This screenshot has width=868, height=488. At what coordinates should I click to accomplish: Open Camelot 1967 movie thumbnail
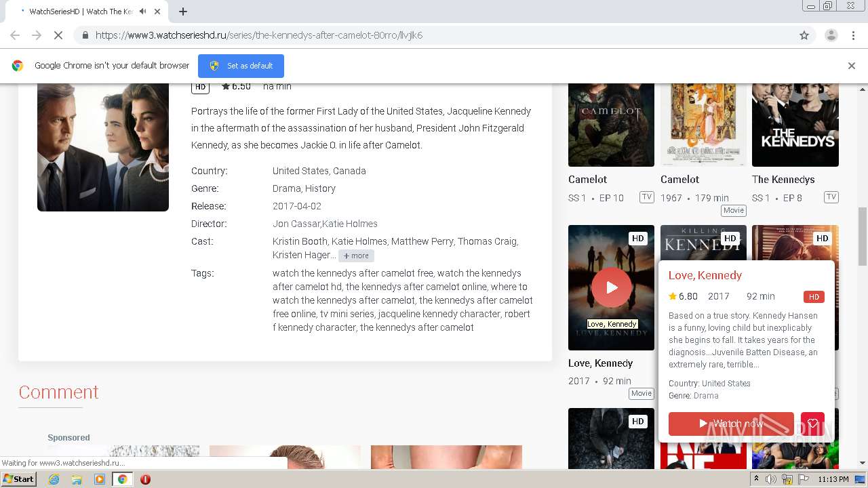(x=703, y=125)
